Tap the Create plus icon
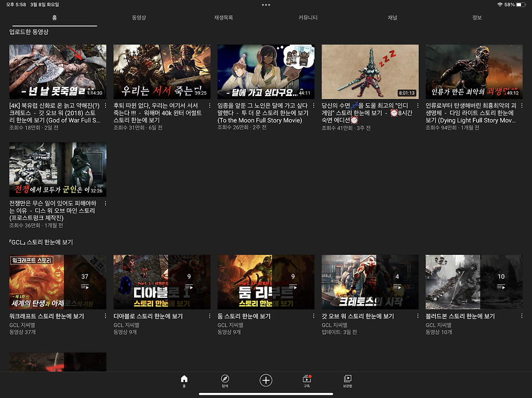The image size is (532, 398). click(266, 380)
